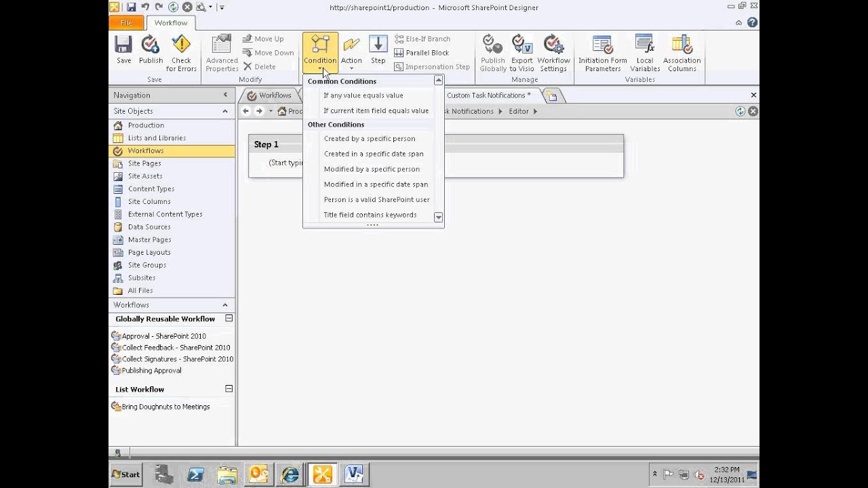Collapse the List Workflow group
Image resolution: width=868 pixels, height=488 pixels.
point(229,389)
